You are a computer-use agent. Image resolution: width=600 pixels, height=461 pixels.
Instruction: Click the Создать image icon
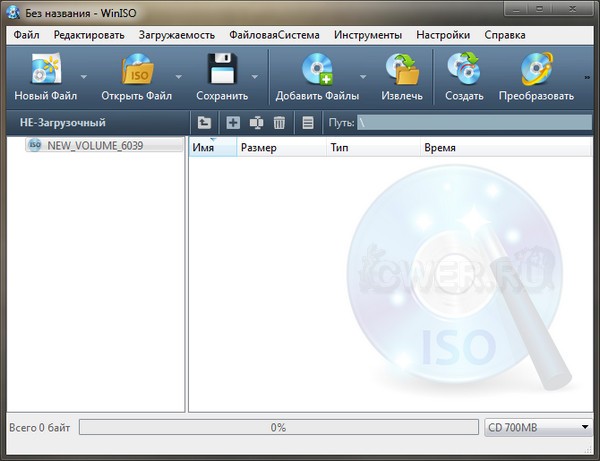pyautogui.click(x=464, y=69)
